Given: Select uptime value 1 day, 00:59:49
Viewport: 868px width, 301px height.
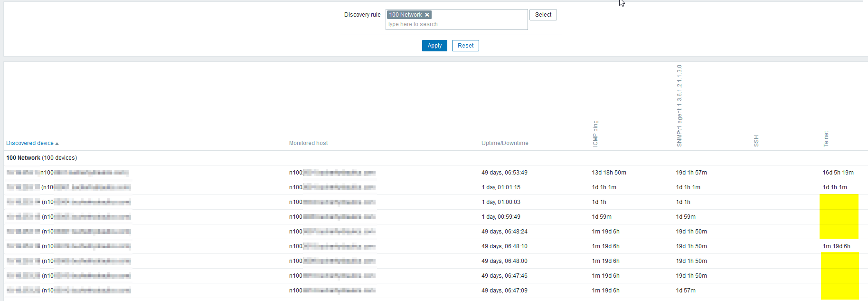Looking at the screenshot, I should pyautogui.click(x=501, y=217).
